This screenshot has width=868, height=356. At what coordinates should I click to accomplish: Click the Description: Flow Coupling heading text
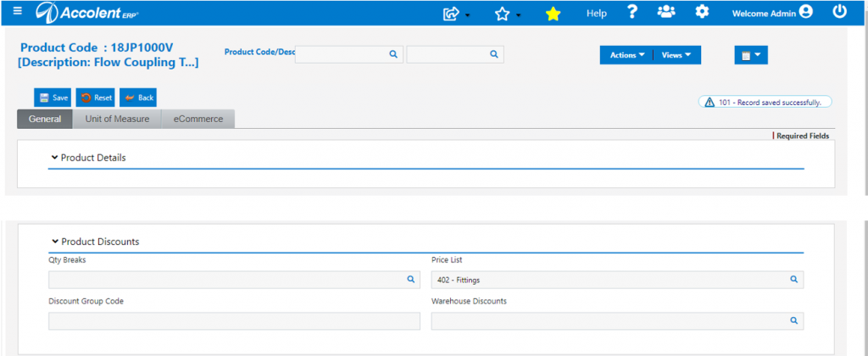(108, 62)
